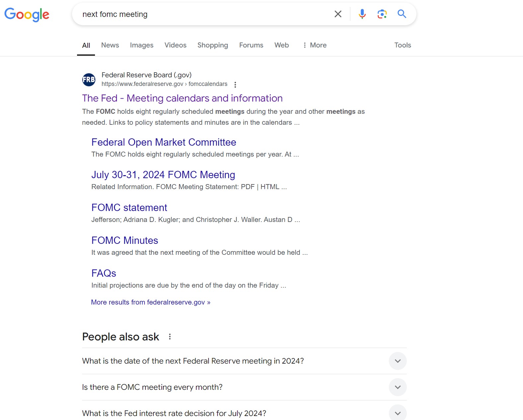The width and height of the screenshot is (523, 420).
Task: Open Google Lens image search
Action: click(382, 14)
